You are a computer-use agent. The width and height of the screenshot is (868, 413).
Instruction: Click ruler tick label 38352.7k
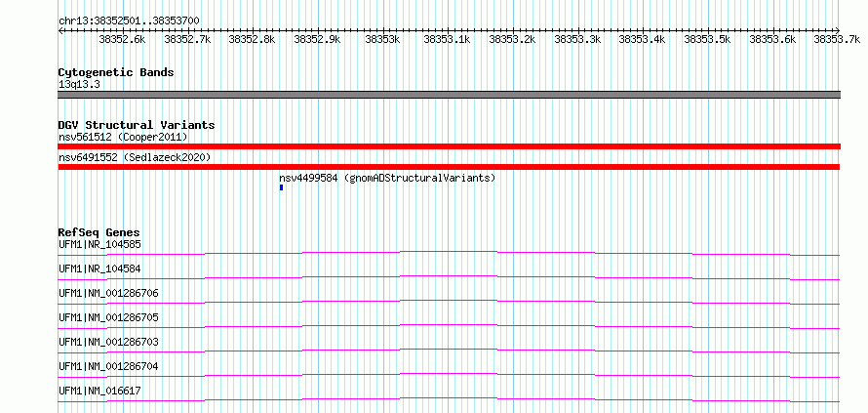pyautogui.click(x=187, y=39)
